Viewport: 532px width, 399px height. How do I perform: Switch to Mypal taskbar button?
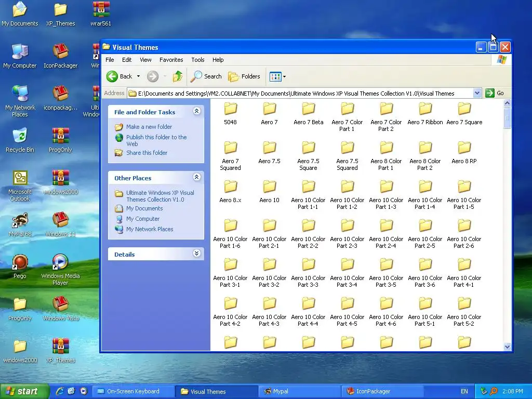click(x=299, y=391)
